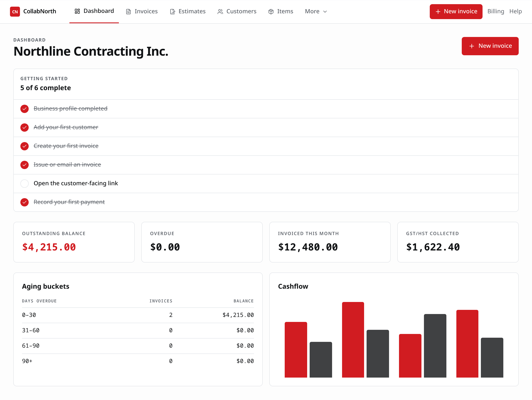This screenshot has height=400, width=532.
Task: Click the tallest red Cashflow bar
Action: tap(353, 340)
